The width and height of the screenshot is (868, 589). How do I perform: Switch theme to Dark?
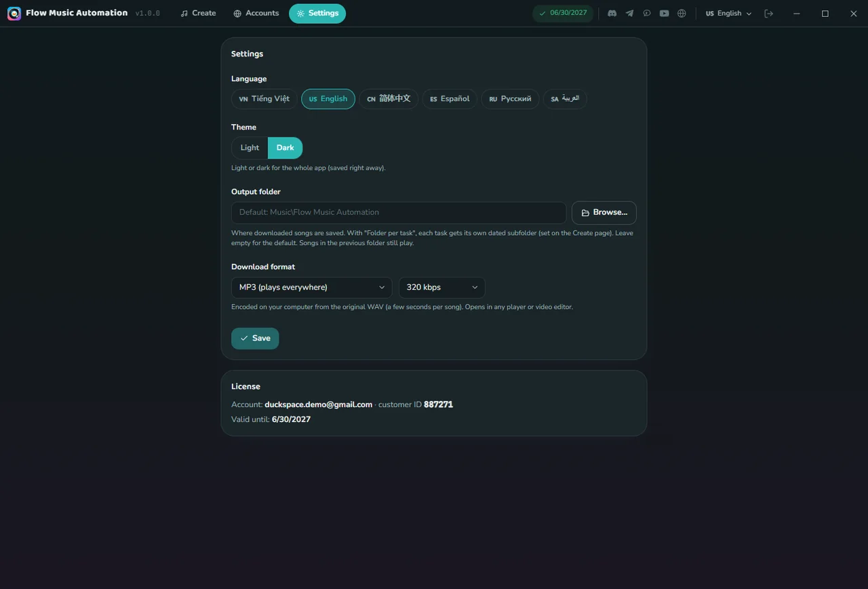285,148
